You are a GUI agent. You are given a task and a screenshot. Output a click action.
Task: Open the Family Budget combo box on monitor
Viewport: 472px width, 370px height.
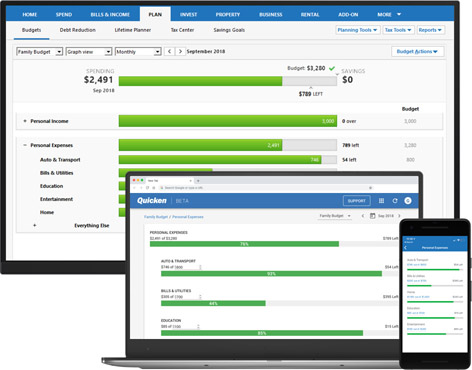pos(39,52)
